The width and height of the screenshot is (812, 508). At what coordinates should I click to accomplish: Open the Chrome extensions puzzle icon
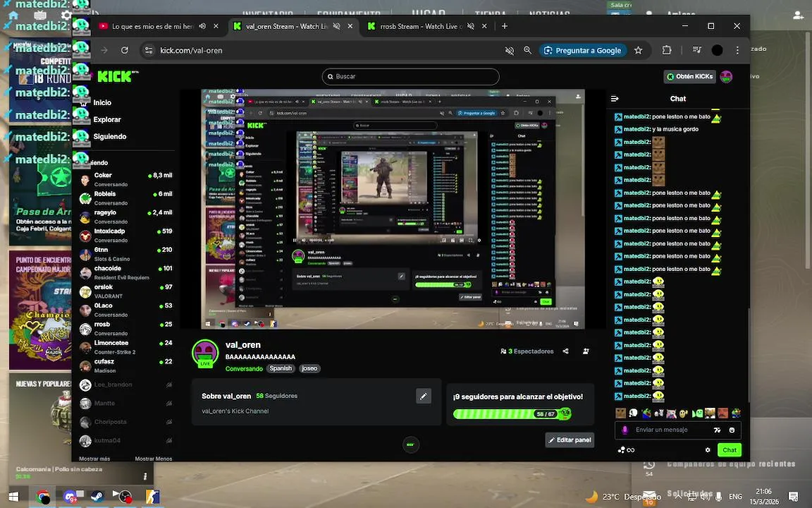(x=667, y=50)
